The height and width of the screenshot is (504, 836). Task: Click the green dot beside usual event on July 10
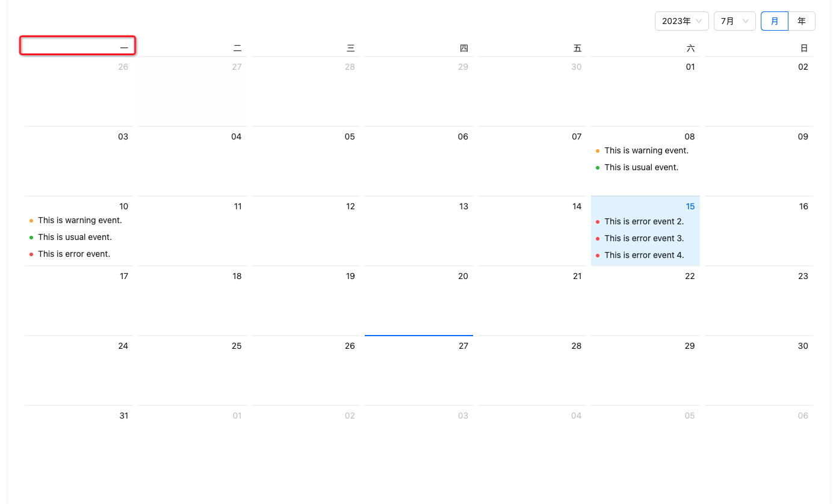click(31, 237)
